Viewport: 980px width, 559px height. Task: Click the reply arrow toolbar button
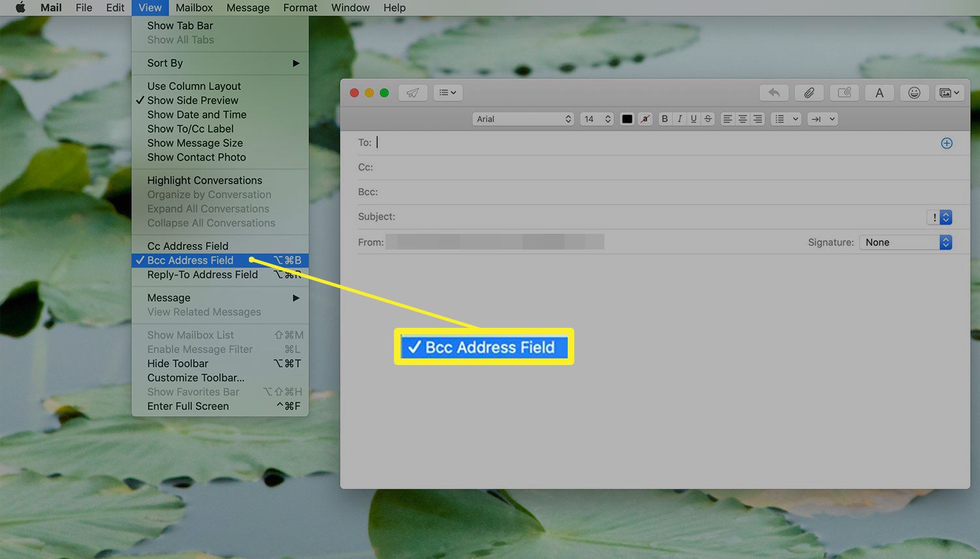(x=774, y=93)
